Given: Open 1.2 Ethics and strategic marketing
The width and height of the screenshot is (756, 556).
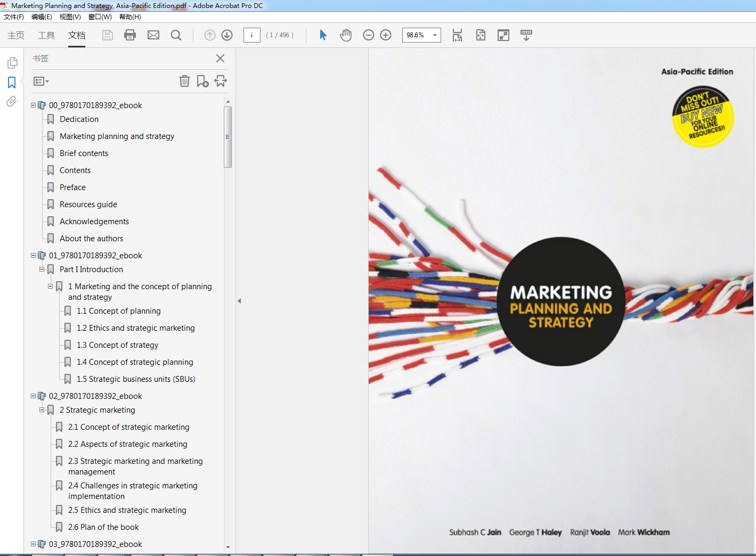Looking at the screenshot, I should click(135, 328).
